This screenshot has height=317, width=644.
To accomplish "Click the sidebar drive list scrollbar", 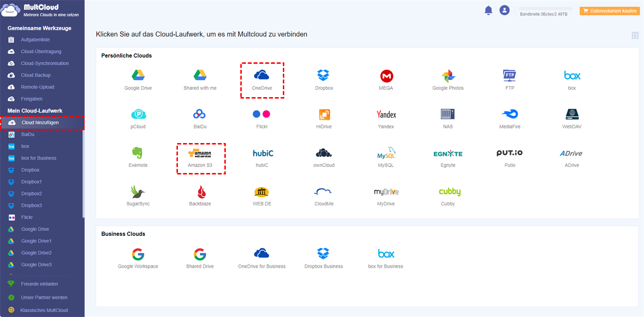I will 84,174.
